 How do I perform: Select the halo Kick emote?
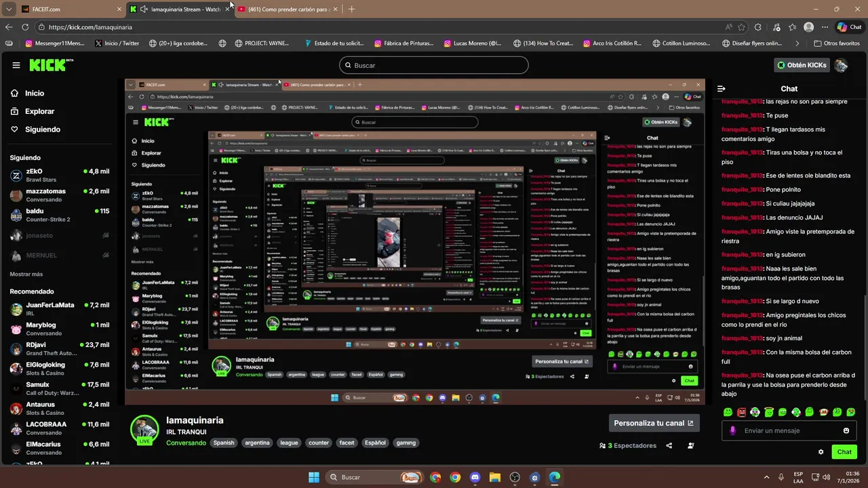click(x=769, y=412)
